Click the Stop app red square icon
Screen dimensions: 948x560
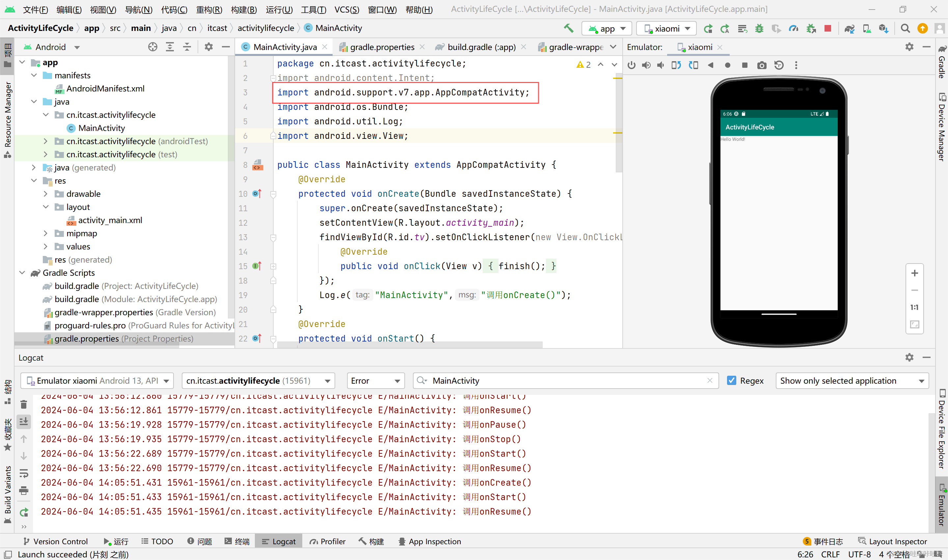[x=827, y=28]
